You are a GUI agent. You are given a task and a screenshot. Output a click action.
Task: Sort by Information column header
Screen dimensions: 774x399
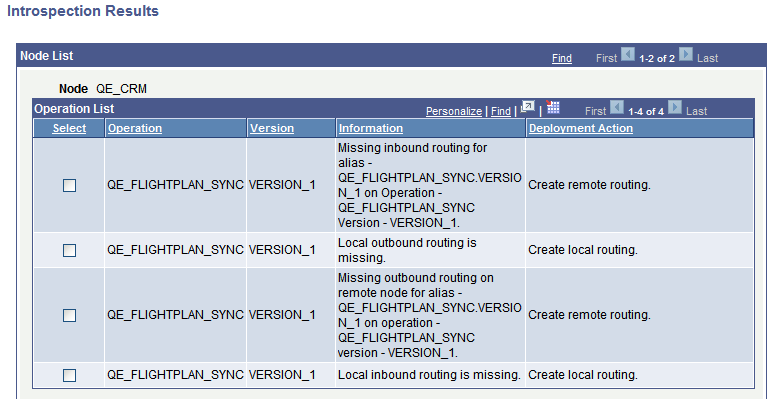pyautogui.click(x=371, y=128)
